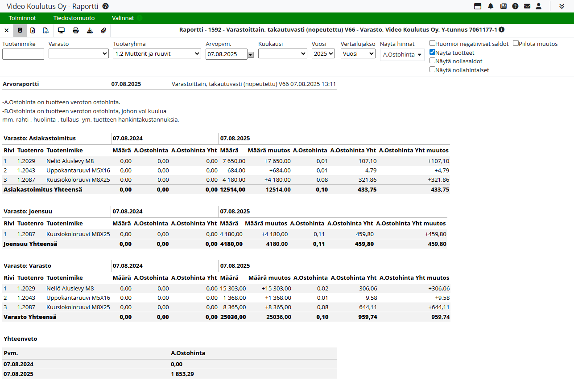This screenshot has width=574, height=392.
Task: Export report using the PDF icon
Action: [45, 31]
